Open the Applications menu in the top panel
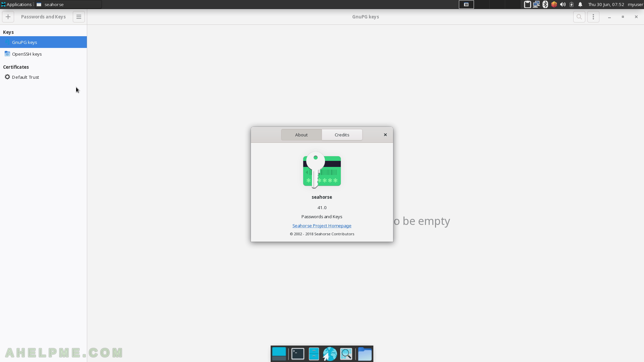The width and height of the screenshot is (644, 362). (x=17, y=4)
